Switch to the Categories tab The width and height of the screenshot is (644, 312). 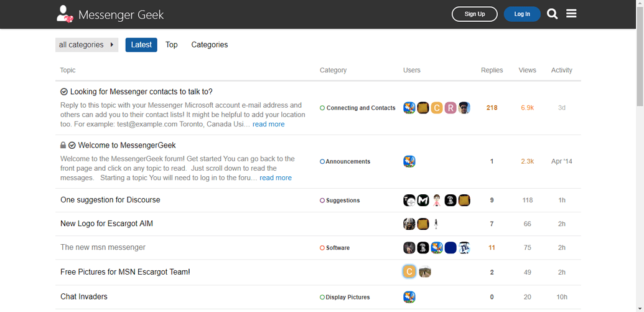tap(210, 45)
